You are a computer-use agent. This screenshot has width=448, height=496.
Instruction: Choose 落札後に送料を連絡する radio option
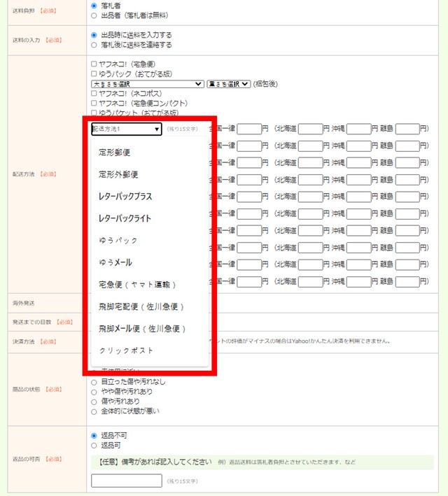click(94, 45)
